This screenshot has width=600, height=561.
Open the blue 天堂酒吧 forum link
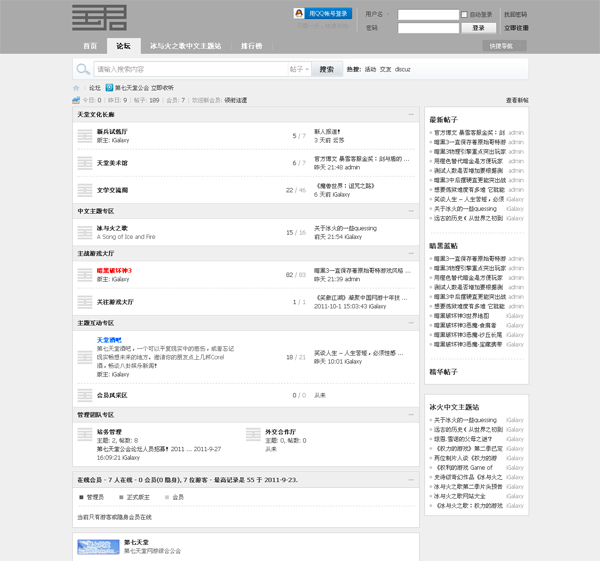[x=109, y=340]
